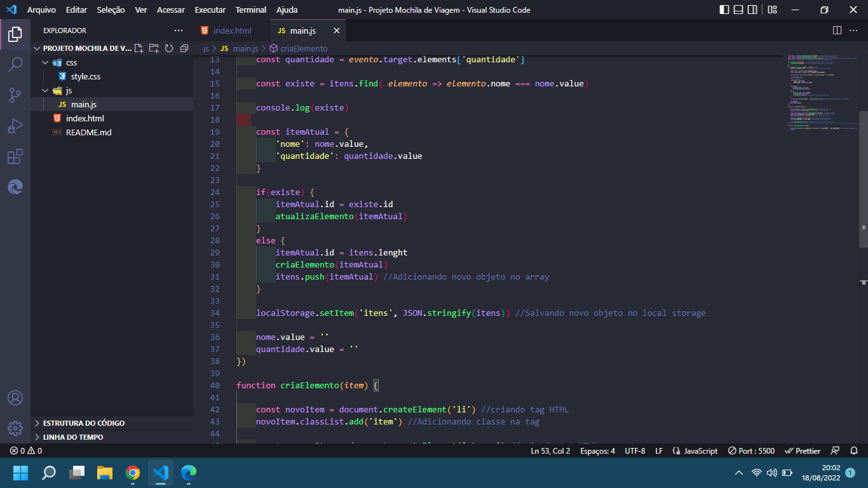This screenshot has height=488, width=868.
Task: Open the Terminal menu
Action: (250, 10)
